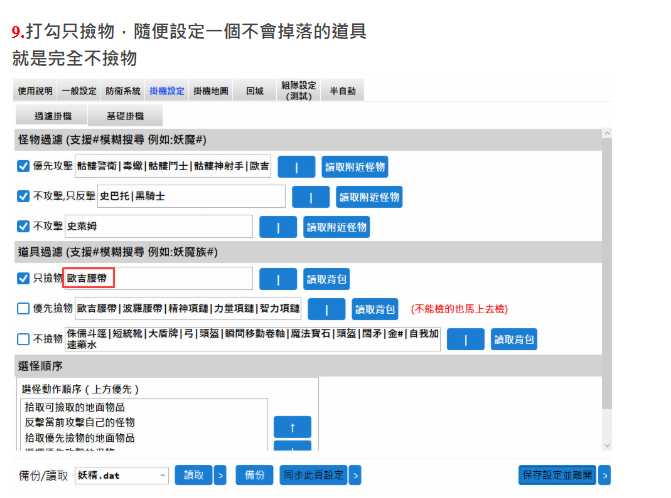Open the 妖精.dat backup file dropdown
This screenshot has height=498, width=671.
click(x=122, y=475)
